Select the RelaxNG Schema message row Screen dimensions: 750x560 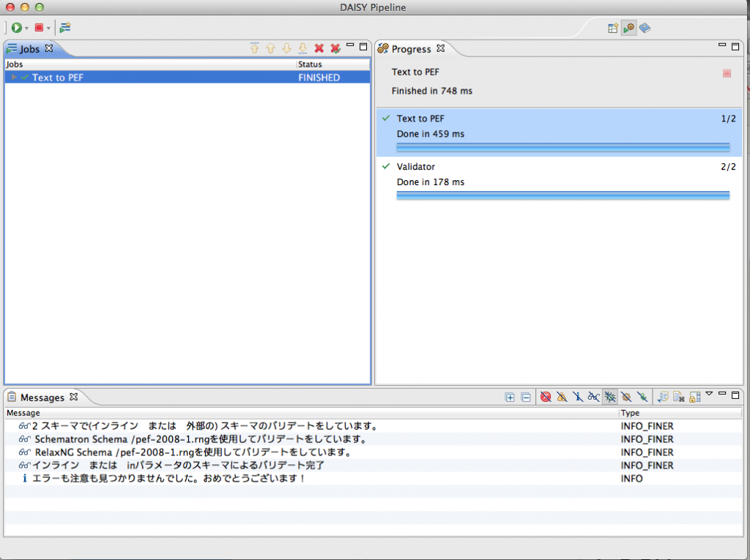coord(373,452)
